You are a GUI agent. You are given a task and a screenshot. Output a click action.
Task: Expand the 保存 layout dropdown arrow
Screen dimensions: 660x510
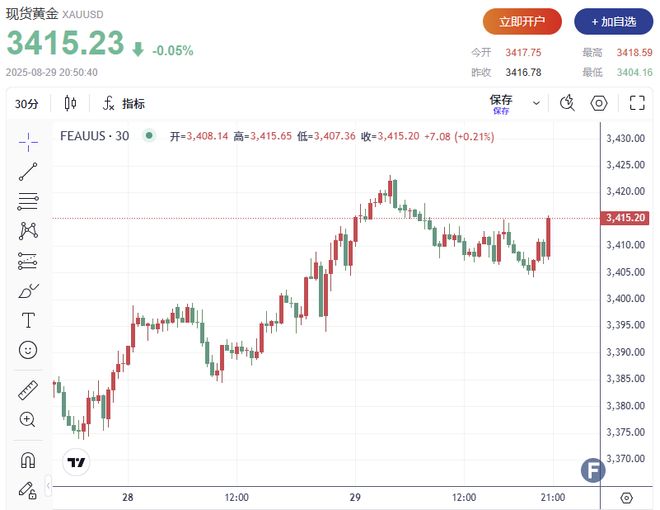pos(537,103)
